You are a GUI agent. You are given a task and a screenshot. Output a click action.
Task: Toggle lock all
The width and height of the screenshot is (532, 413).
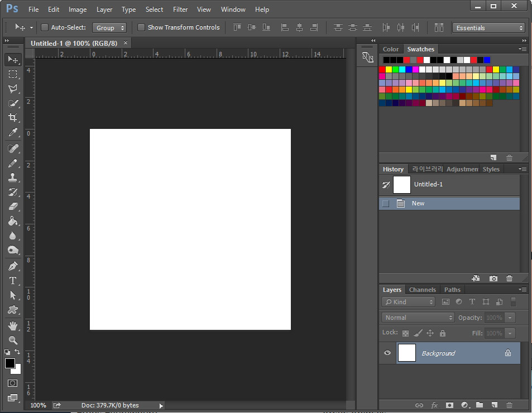(443, 333)
